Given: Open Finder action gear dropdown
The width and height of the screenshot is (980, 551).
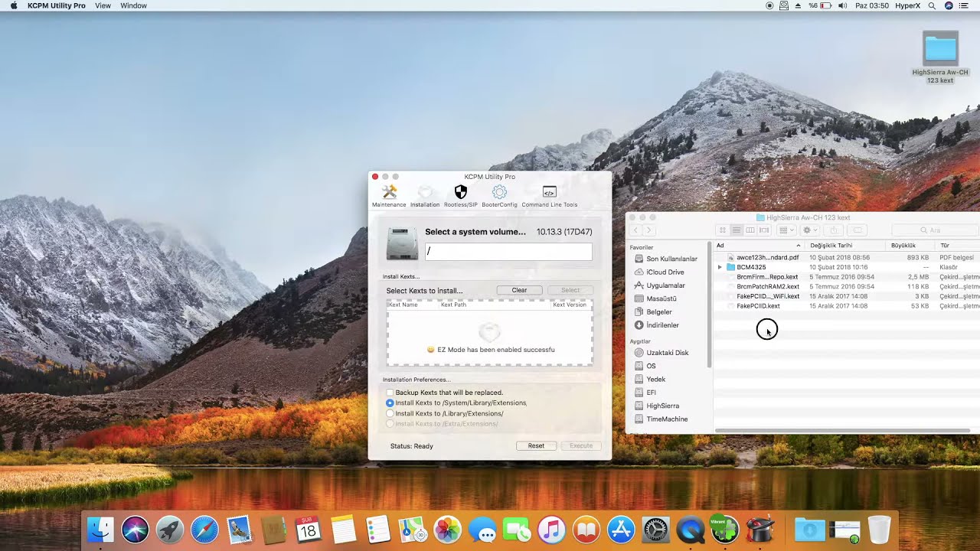Looking at the screenshot, I should [810, 230].
